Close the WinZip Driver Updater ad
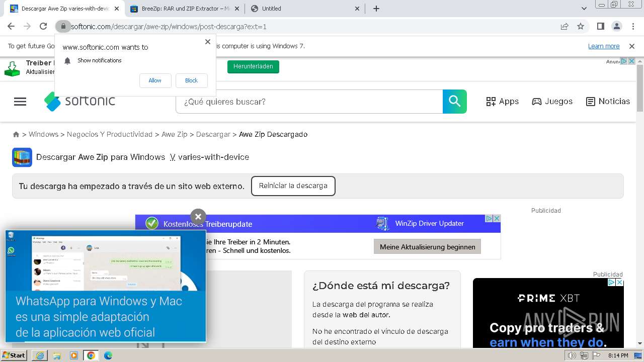Image resolution: width=644 pixels, height=362 pixels. point(497,218)
